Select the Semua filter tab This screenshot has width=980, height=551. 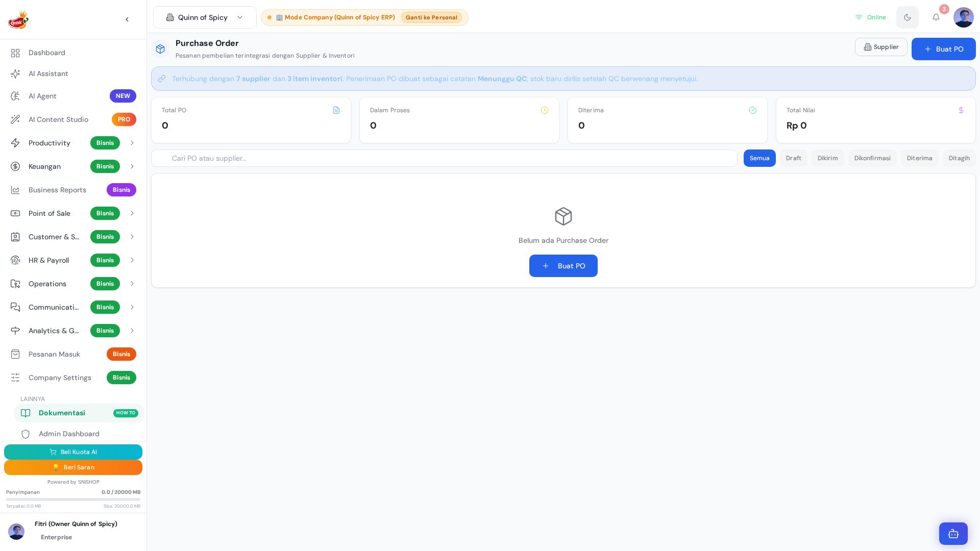pos(759,158)
